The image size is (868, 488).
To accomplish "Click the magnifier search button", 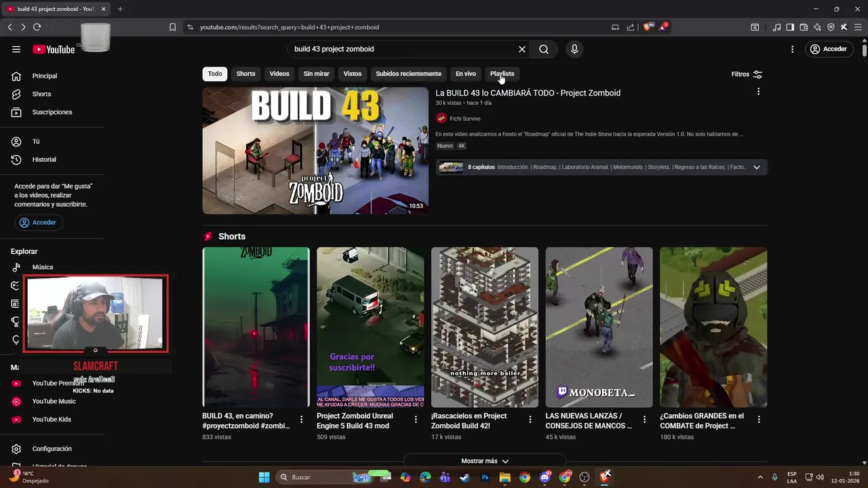I will (544, 49).
